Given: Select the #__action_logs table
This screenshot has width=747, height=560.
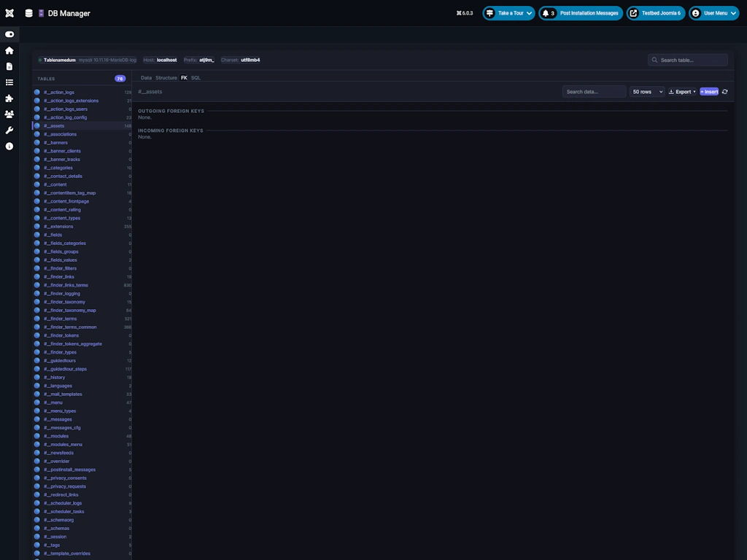Looking at the screenshot, I should click(x=82, y=93).
